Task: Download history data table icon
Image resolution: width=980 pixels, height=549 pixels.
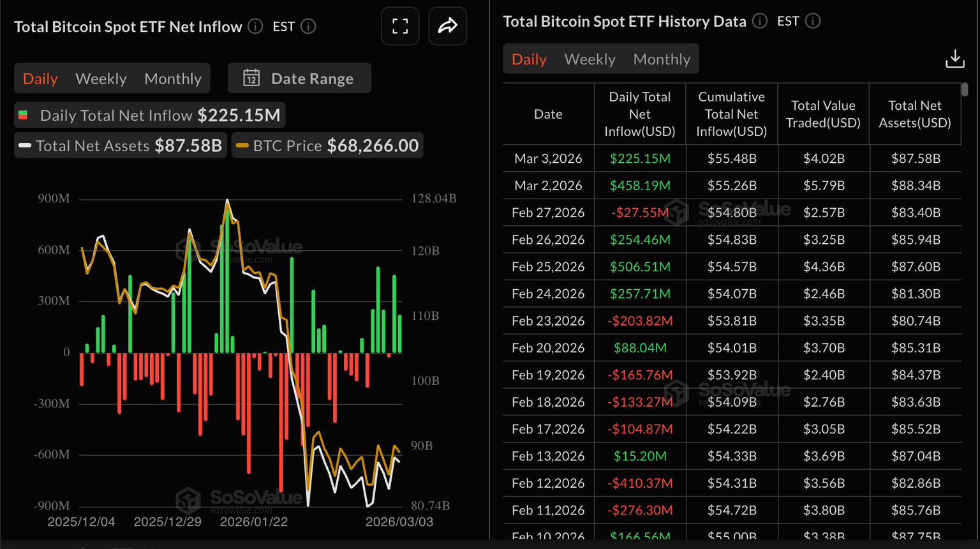Action: [x=954, y=59]
